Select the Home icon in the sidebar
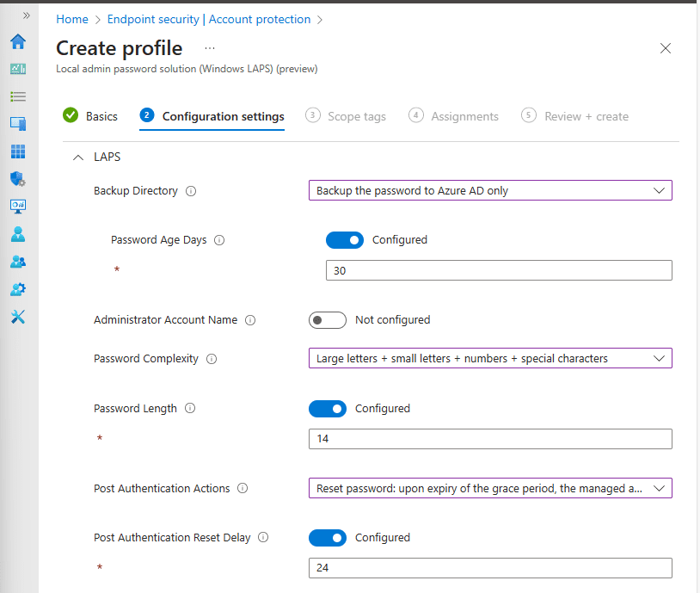This screenshot has height=593, width=700. (x=17, y=41)
